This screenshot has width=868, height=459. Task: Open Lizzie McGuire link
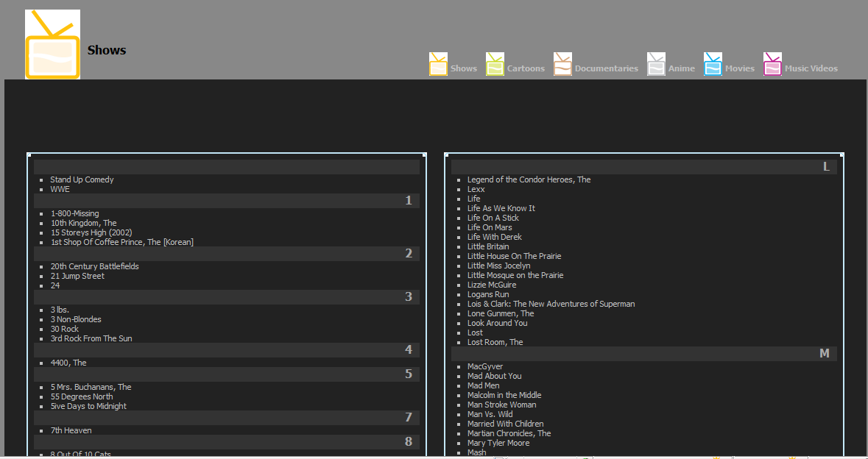click(492, 285)
